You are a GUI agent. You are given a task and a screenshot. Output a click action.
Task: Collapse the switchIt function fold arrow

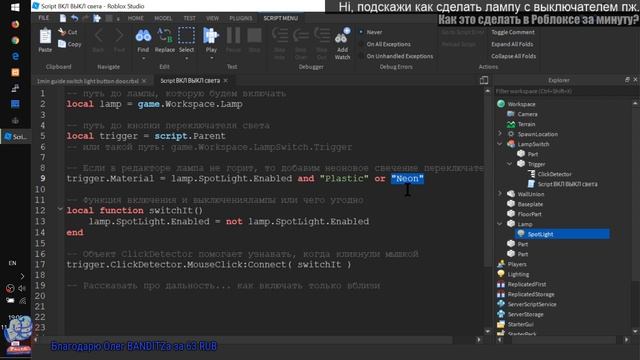pyautogui.click(x=60, y=209)
